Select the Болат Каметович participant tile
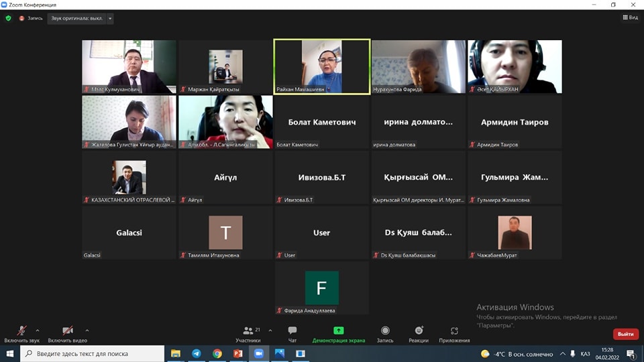Viewport: 644px width, 362px height. [x=322, y=122]
